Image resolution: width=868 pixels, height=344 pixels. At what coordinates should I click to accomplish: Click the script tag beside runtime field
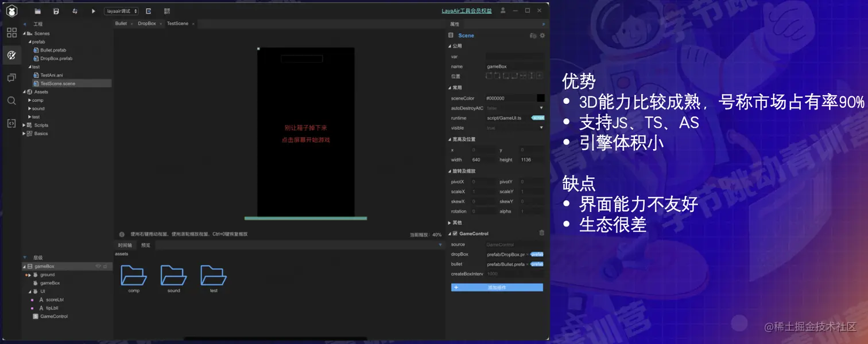(537, 118)
